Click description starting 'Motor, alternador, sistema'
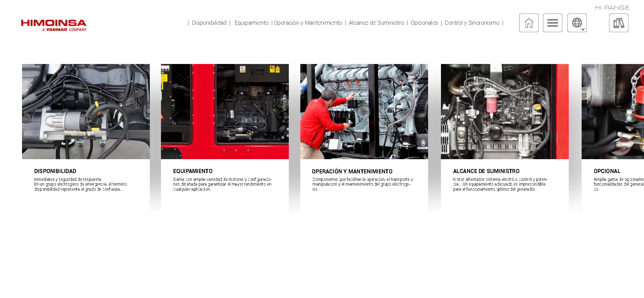Screen dimensions: 644x298 500,184
